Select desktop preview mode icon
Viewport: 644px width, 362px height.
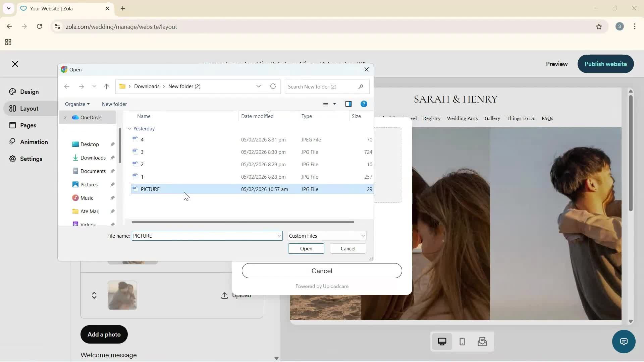pos(442,341)
